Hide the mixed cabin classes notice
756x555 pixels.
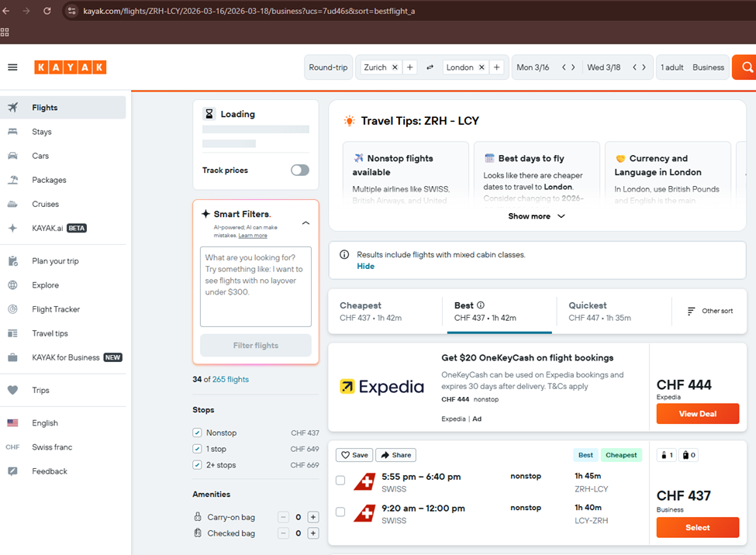click(x=365, y=266)
